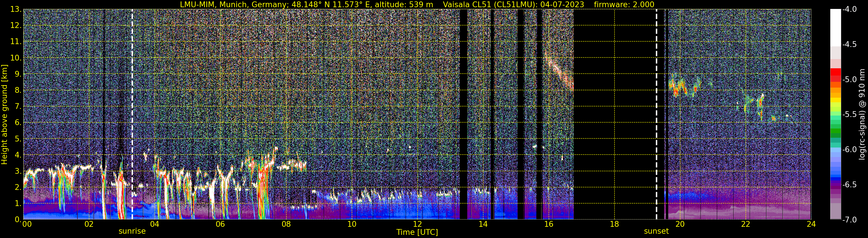The image size is (868, 238).
Task: Click the '10.' height axis tick label
Action: tap(16, 58)
